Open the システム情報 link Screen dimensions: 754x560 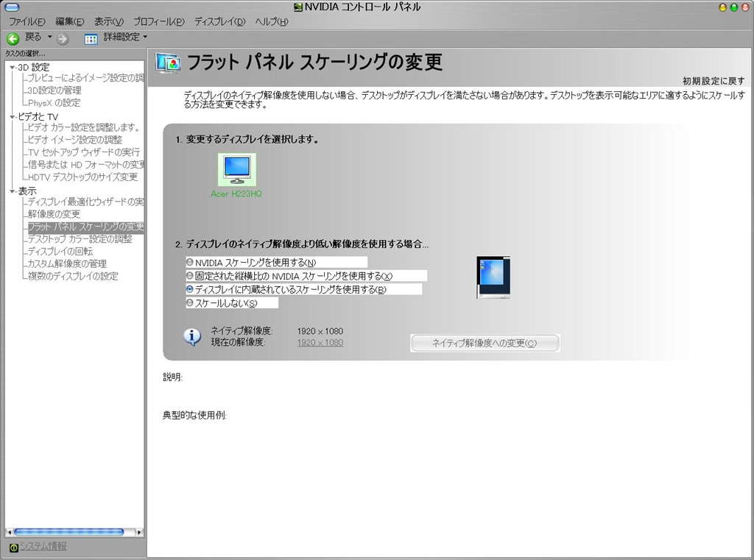[x=43, y=547]
